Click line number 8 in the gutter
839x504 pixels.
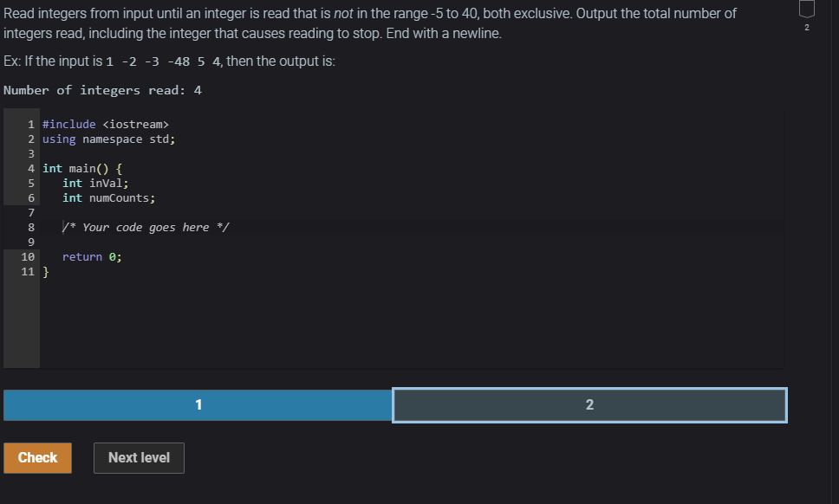coord(31,227)
